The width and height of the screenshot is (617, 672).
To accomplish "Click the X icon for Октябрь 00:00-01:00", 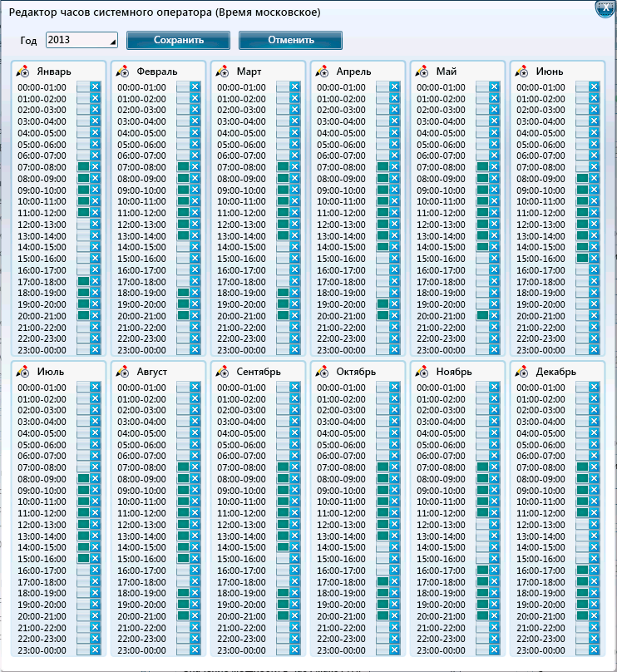I will tap(394, 388).
